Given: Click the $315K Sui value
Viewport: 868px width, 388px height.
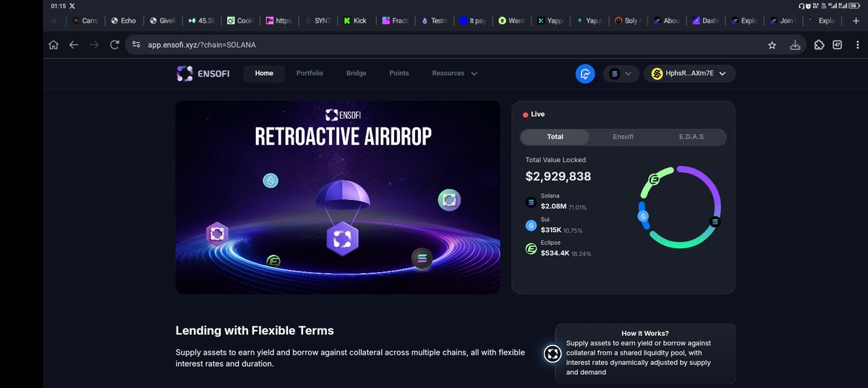Looking at the screenshot, I should (551, 230).
